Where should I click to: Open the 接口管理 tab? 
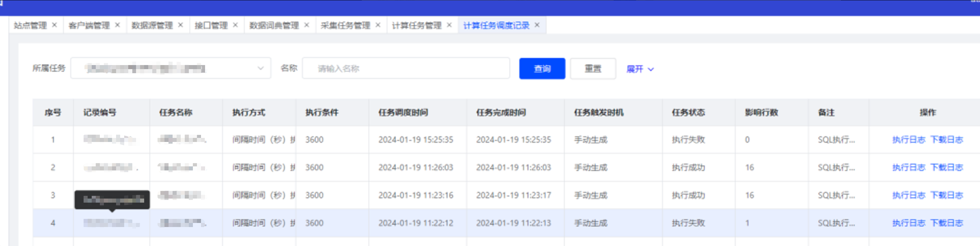click(x=211, y=25)
